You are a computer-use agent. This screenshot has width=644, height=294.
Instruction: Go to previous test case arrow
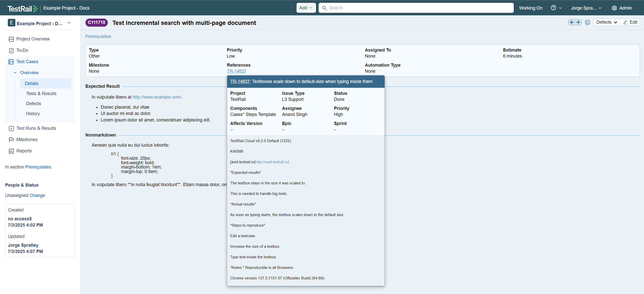pos(572,22)
